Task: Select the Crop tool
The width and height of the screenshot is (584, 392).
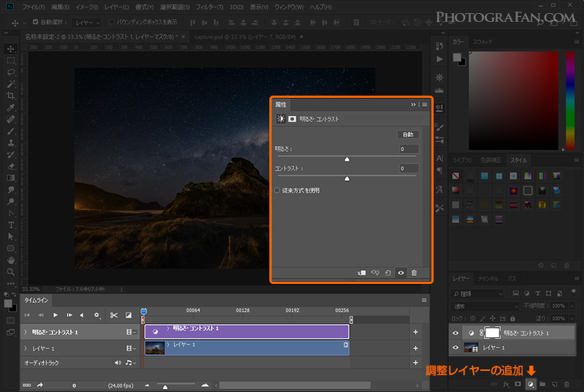Action: pyautogui.click(x=11, y=96)
